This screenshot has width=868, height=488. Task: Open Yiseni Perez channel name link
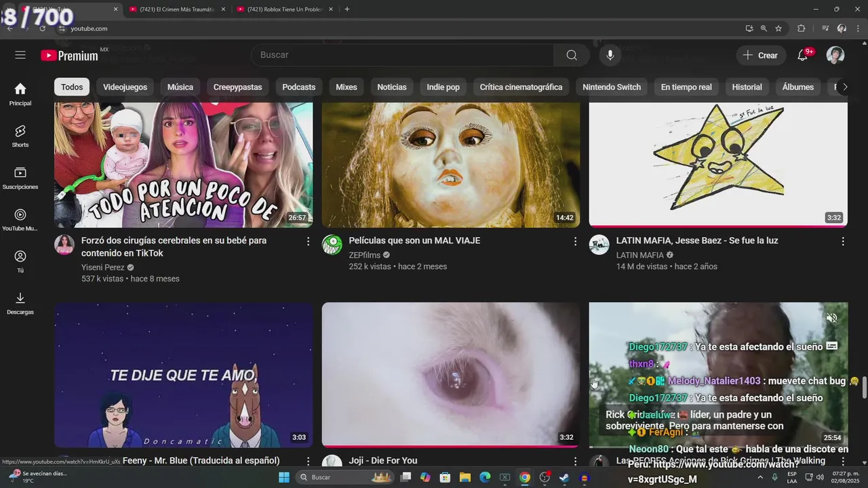[x=102, y=268]
